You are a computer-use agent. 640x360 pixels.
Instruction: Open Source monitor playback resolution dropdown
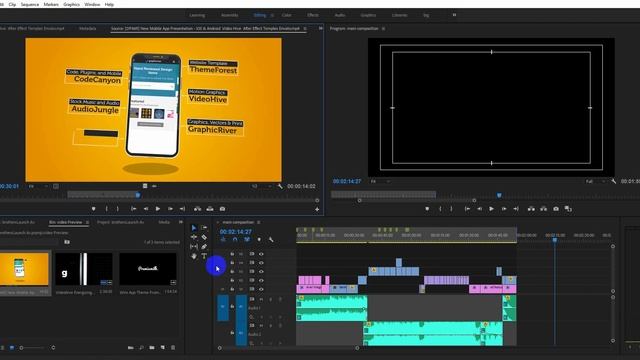tap(261, 186)
